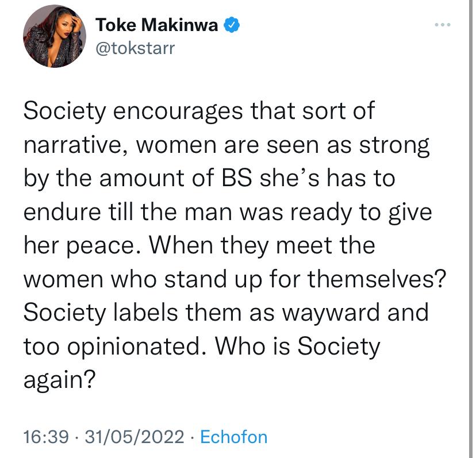The image size is (476, 458).
Task: Click the blue verified badge
Action: 232,25
